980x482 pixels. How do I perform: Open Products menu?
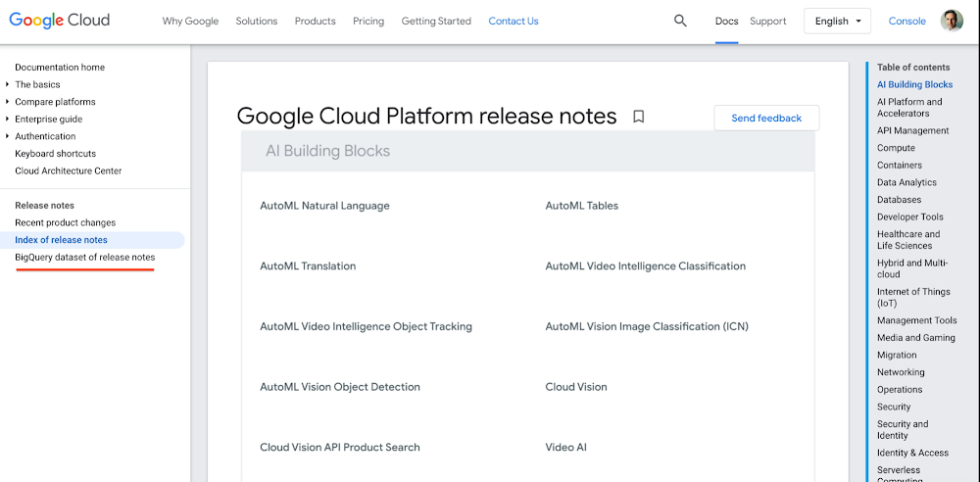315,22
